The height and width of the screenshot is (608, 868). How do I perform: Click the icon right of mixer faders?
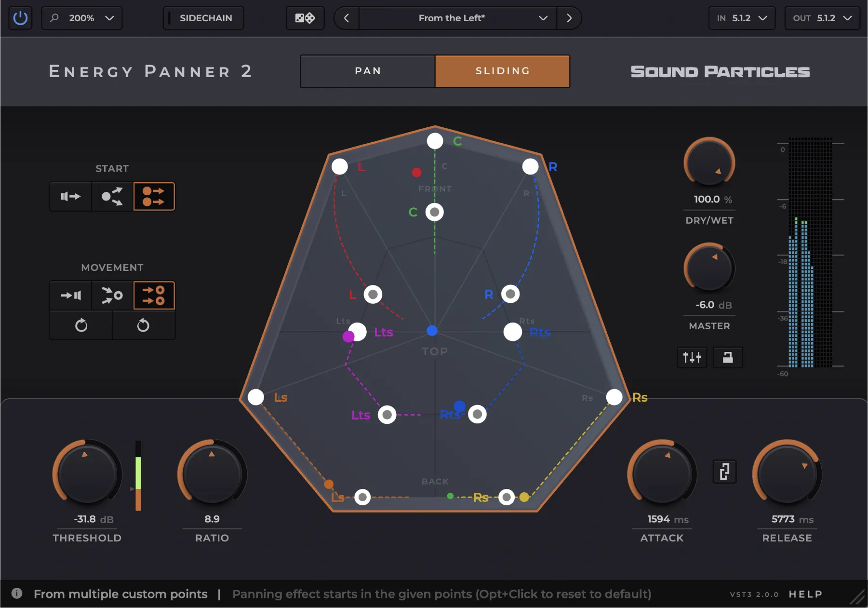point(728,357)
